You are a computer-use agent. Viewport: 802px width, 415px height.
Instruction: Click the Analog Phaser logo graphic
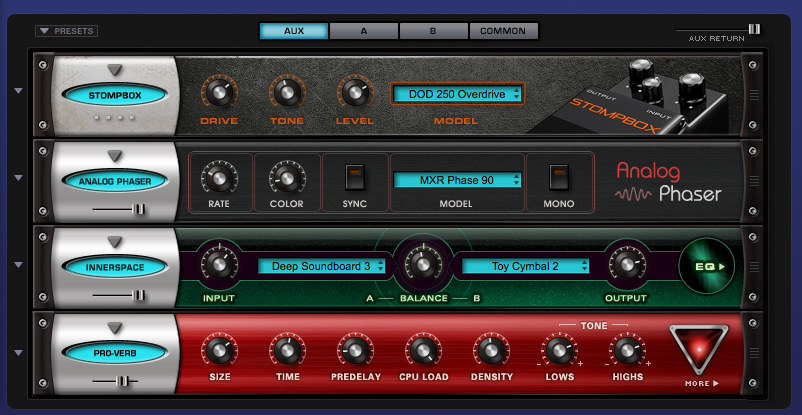pos(667,182)
